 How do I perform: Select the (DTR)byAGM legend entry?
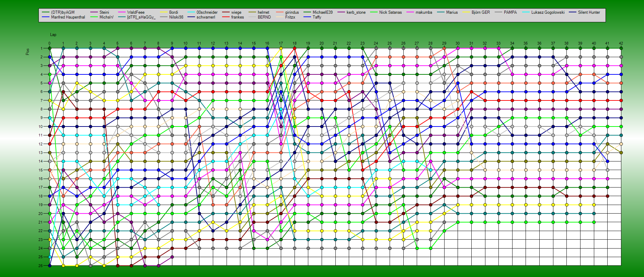coord(63,12)
